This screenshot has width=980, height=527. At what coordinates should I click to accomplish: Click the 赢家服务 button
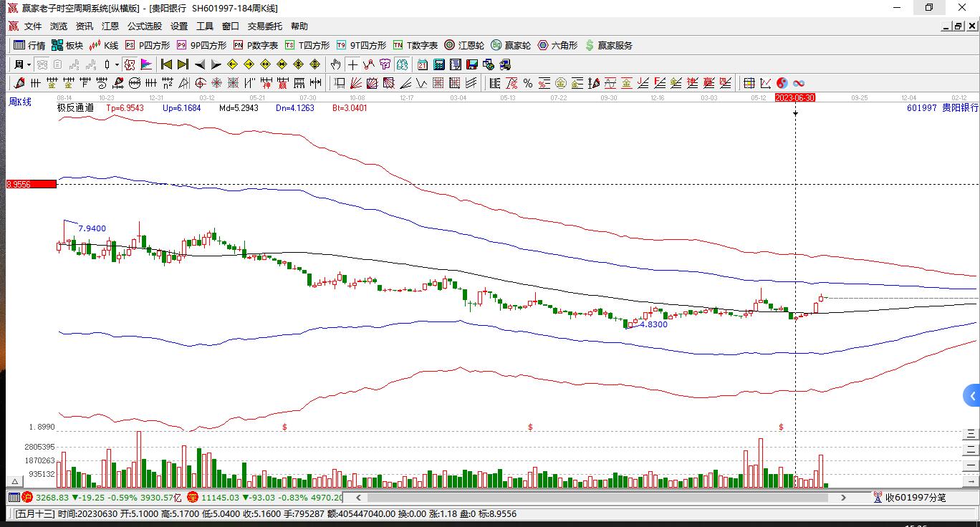click(x=609, y=45)
